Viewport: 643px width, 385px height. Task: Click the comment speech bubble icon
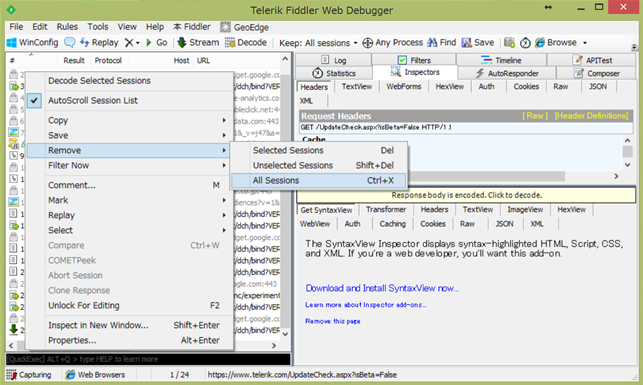[x=70, y=43]
